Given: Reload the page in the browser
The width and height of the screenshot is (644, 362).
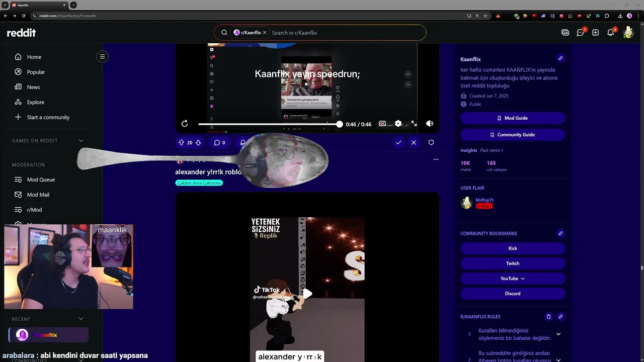Looking at the screenshot, I should coord(24,16).
